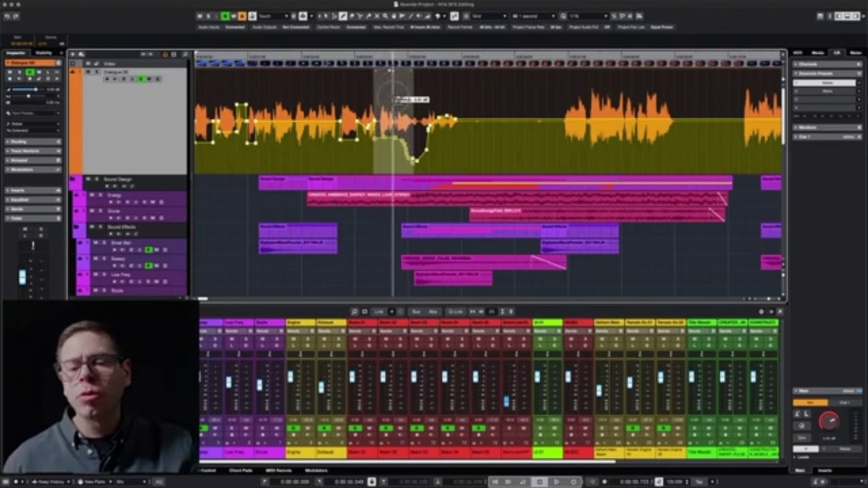Click the orange Mix button in Main section

coord(810,403)
